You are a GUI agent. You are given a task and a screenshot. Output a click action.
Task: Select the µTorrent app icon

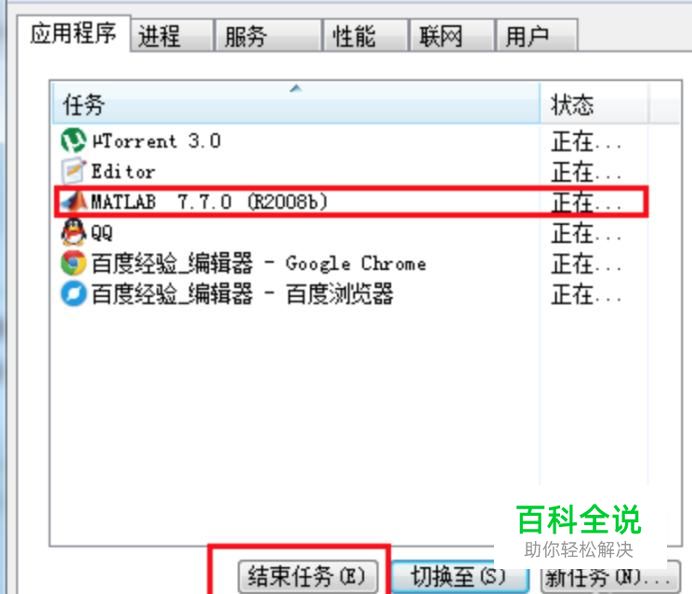coord(73,141)
